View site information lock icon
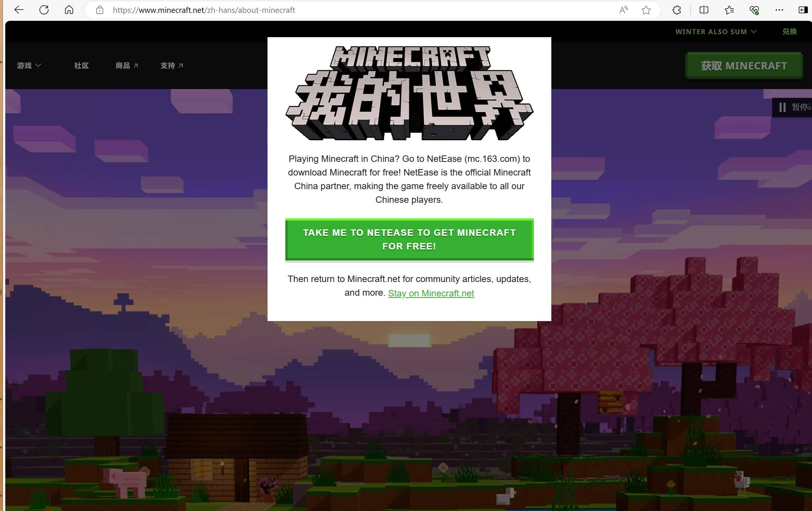 pyautogui.click(x=100, y=10)
